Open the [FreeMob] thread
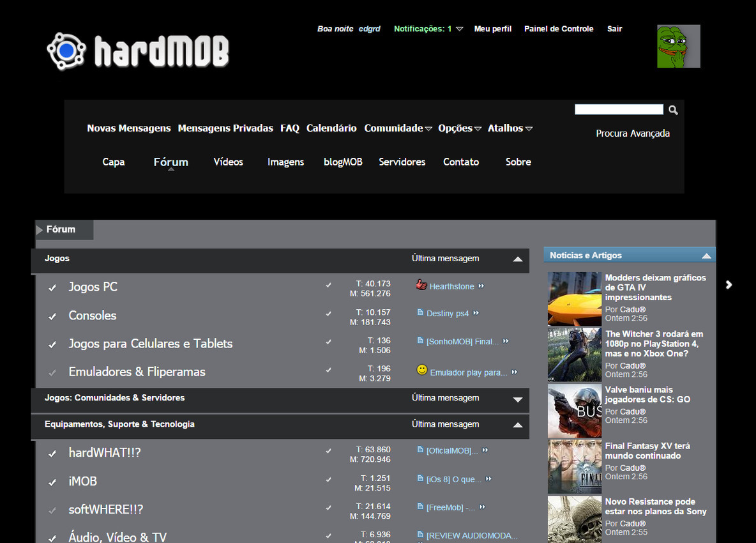Viewport: 756px width, 543px height. pyautogui.click(x=451, y=507)
